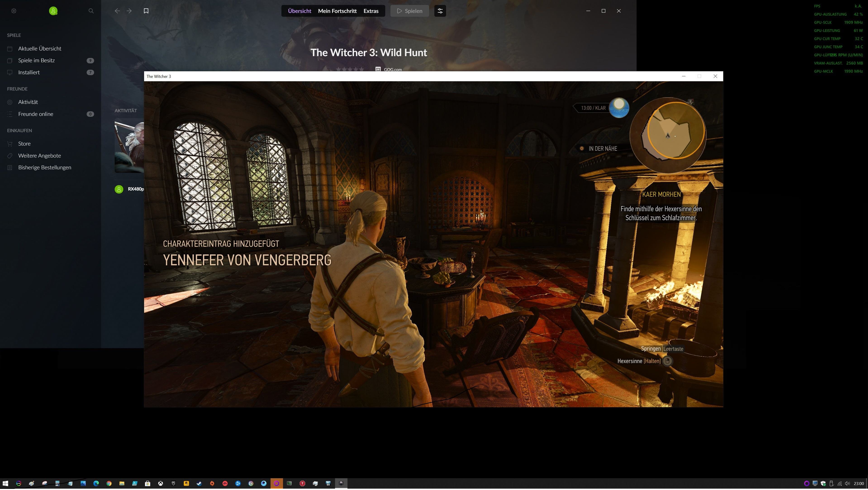Open PowerShell from the taskbar
Image resolution: width=868 pixels, height=490 pixels.
pos(134,484)
